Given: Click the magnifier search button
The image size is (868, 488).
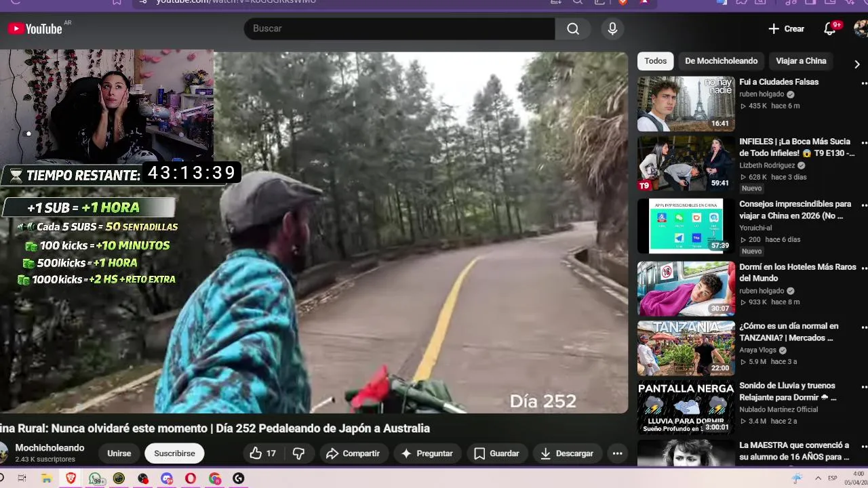Looking at the screenshot, I should coord(573,28).
